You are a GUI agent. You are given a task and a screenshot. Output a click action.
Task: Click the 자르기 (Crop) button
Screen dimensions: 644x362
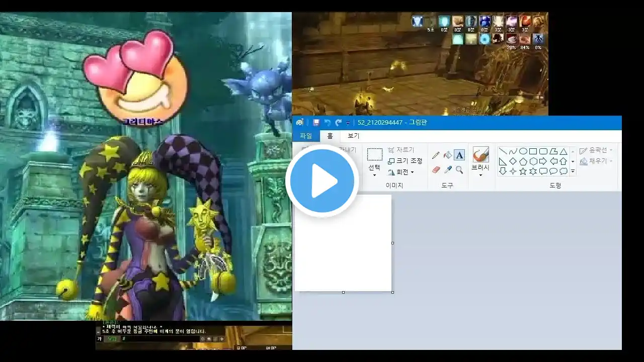pos(401,150)
